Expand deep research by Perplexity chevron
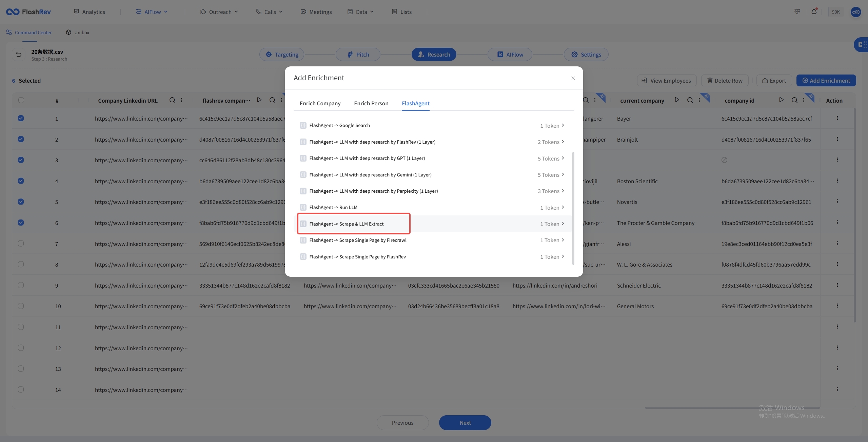The width and height of the screenshot is (868, 442). [x=563, y=191]
